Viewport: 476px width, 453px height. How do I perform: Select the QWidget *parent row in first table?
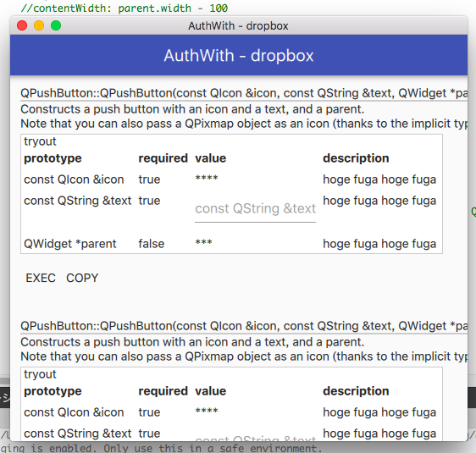pos(231,244)
